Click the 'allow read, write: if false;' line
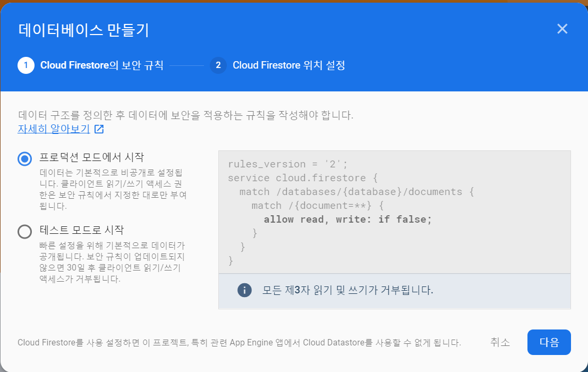 pyautogui.click(x=347, y=219)
